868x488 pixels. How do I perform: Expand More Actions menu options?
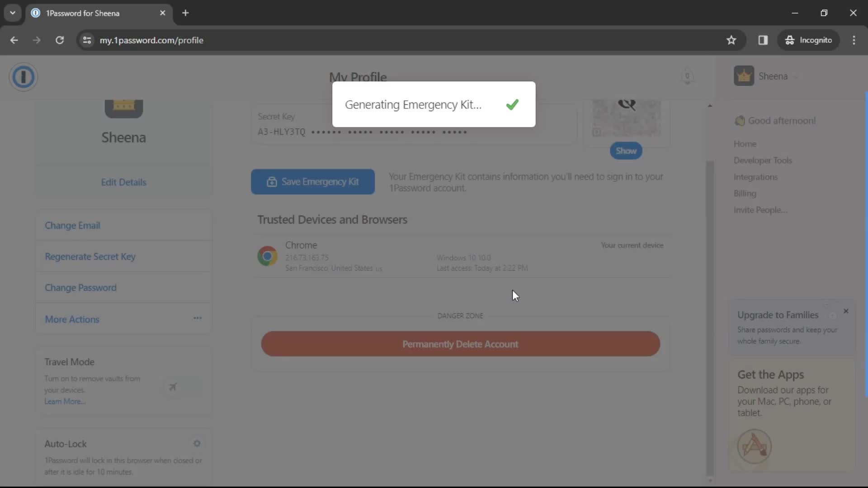pyautogui.click(x=197, y=319)
